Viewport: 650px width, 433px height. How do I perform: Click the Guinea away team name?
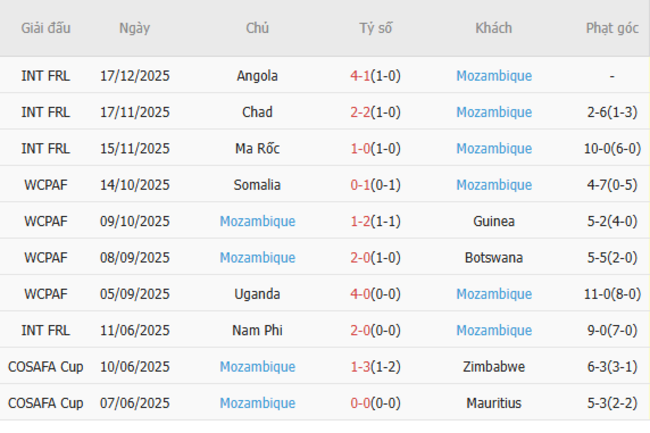click(x=493, y=221)
